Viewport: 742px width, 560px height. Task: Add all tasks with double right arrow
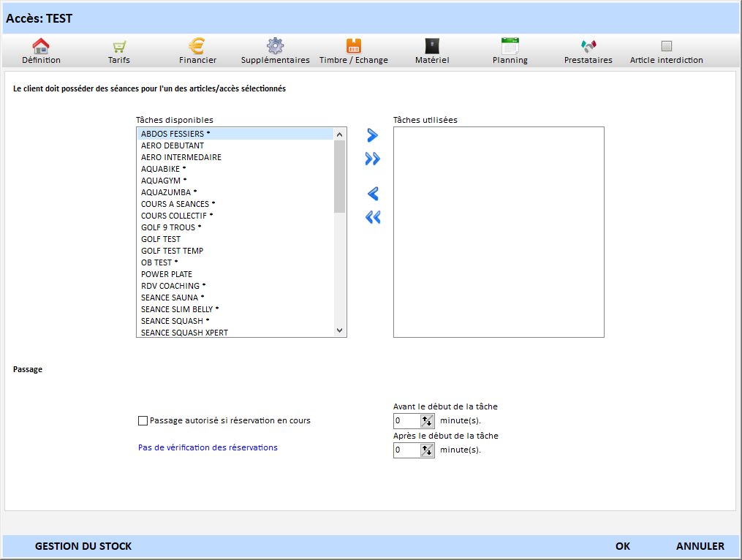tap(373, 159)
